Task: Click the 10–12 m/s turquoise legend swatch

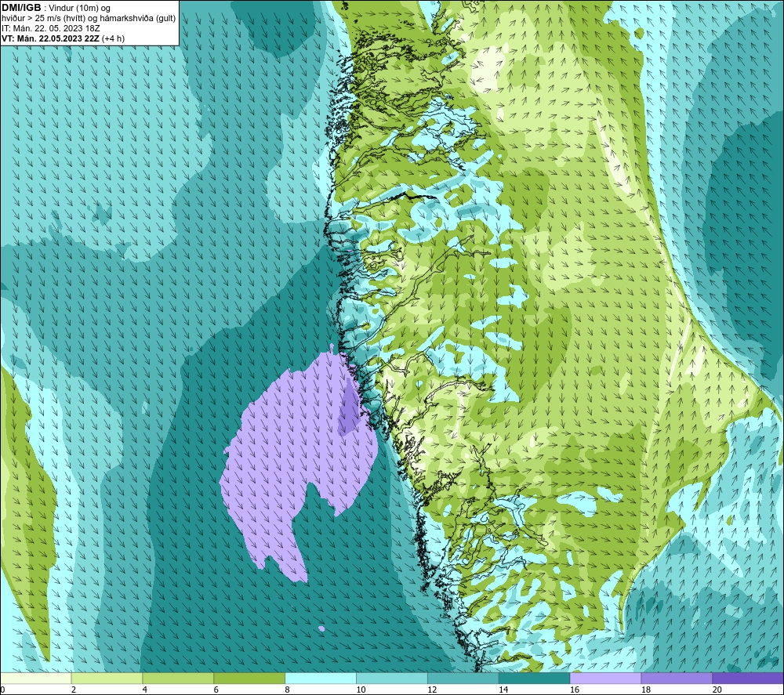Action: tap(392, 678)
